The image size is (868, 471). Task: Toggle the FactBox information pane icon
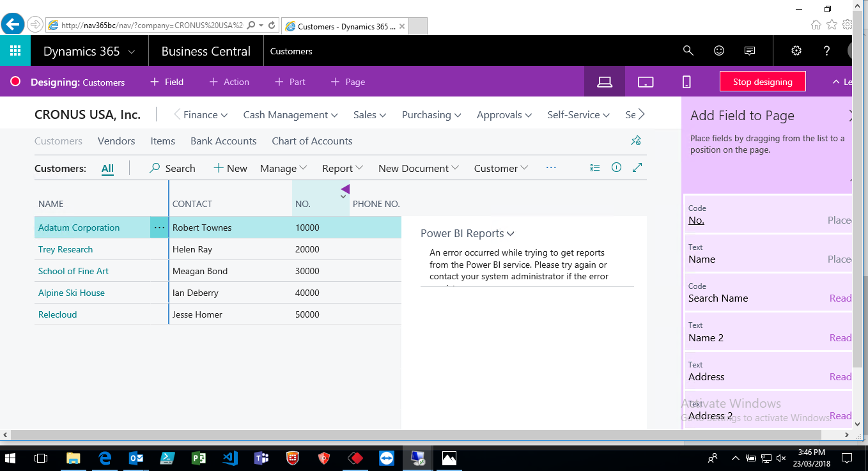pos(616,168)
